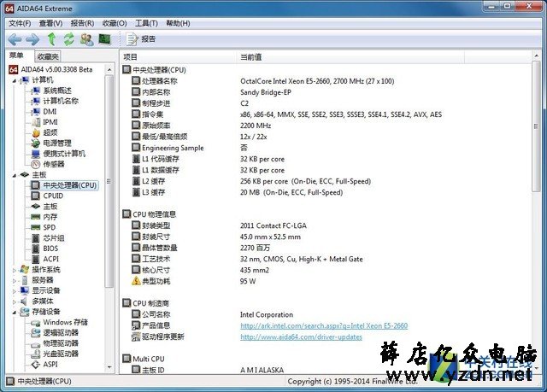Open the aida64.com driver-updates link
This screenshot has height=392, width=547.
pyautogui.click(x=301, y=337)
